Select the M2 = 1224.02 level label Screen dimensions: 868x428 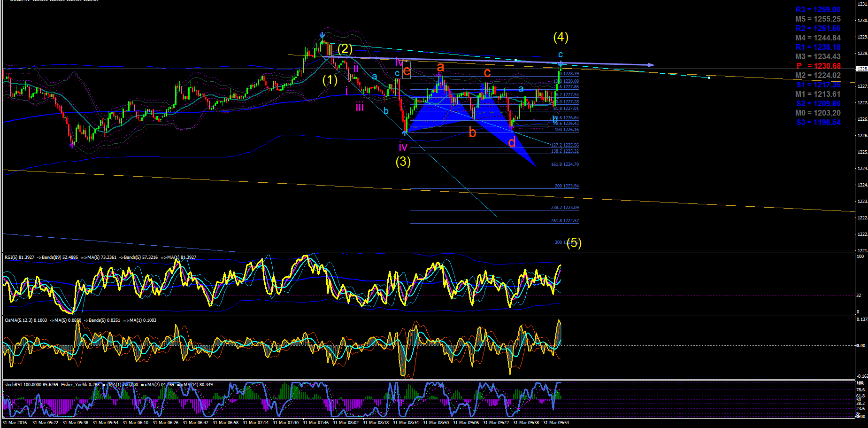pyautogui.click(x=818, y=75)
